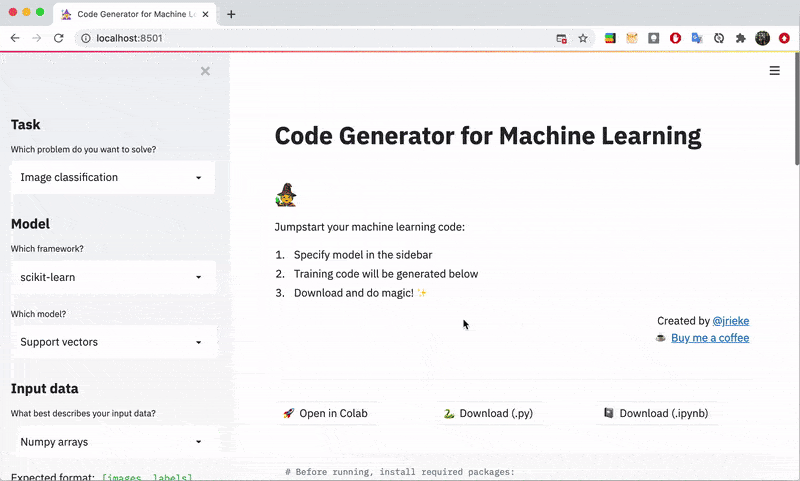The image size is (800, 481).
Task: Go back using the browser back arrow
Action: (x=15, y=38)
